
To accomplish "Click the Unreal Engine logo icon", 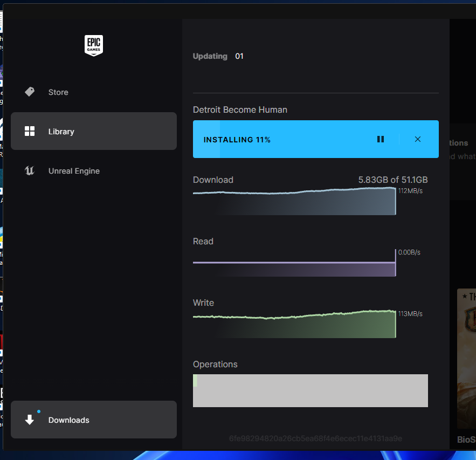I will click(30, 170).
